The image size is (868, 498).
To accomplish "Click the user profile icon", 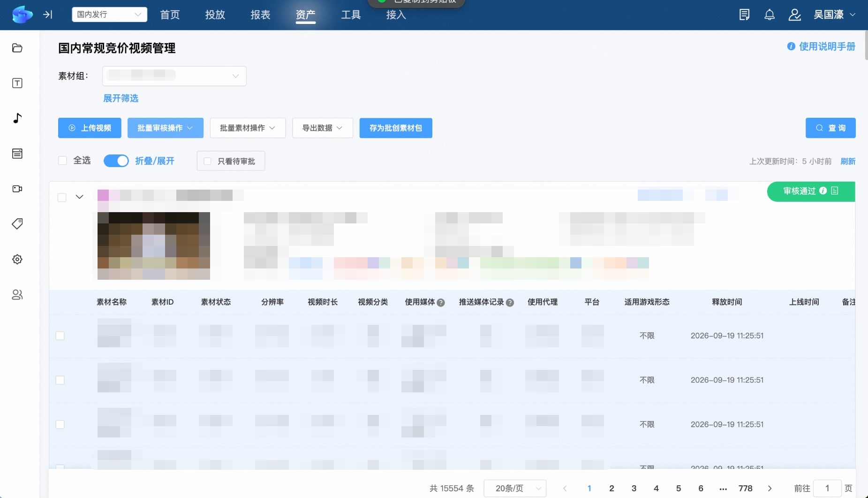I will [x=794, y=15].
